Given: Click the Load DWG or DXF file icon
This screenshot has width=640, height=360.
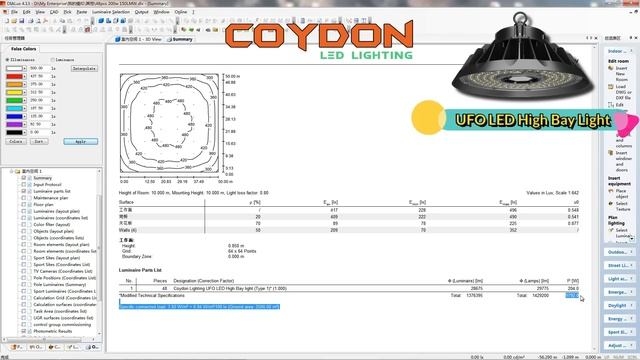Looking at the screenshot, I should point(611,87).
